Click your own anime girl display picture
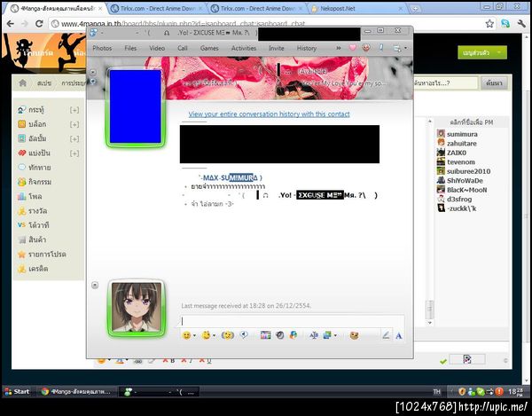532x416 pixels. pyautogui.click(x=137, y=308)
